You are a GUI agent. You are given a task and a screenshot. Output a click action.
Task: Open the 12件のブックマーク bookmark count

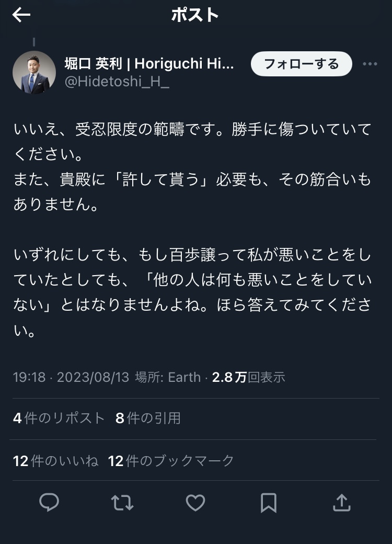point(171,461)
